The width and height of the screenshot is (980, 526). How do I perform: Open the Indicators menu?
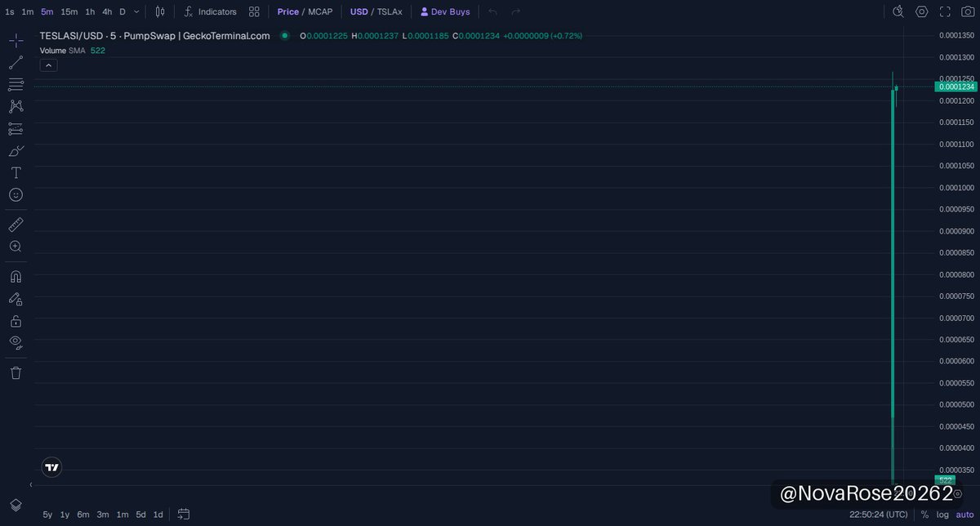tap(210, 12)
